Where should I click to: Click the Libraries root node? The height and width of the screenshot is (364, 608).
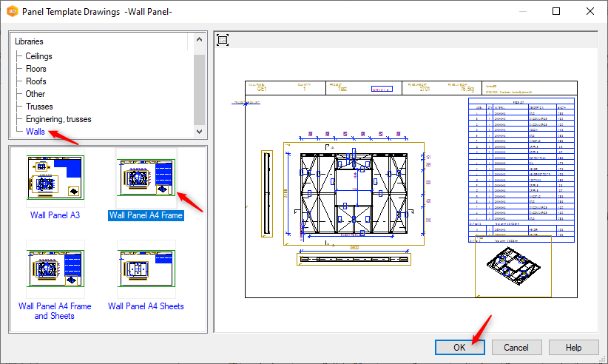point(29,41)
